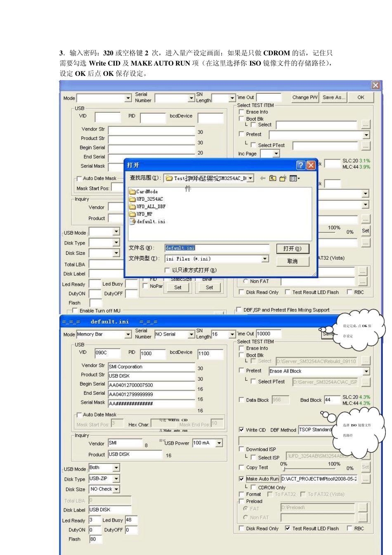Go up one folder level in Open dialog
392x555 pixels.
273,178
